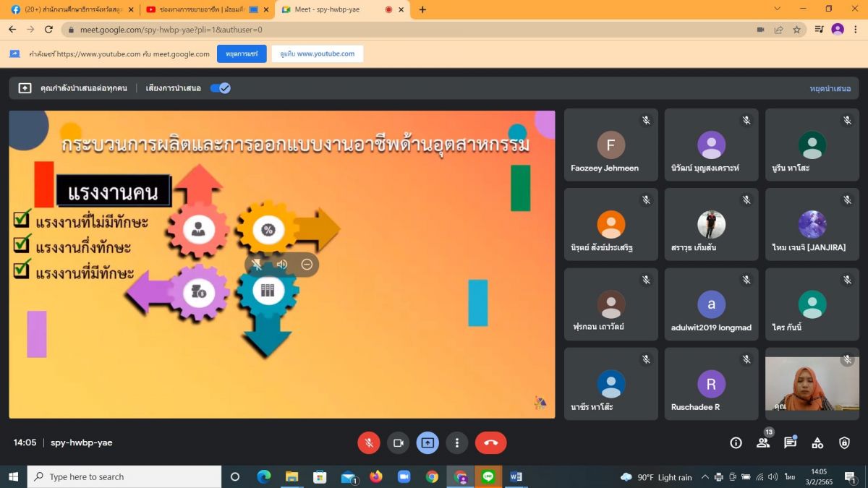868x488 pixels.
Task: Unmute the microphone in Meet controls
Action: pos(369,442)
